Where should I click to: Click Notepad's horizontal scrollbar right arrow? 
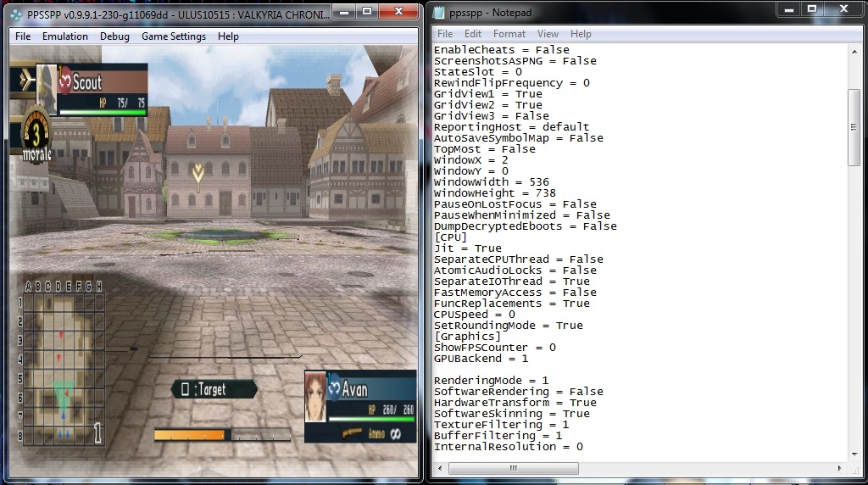(x=840, y=468)
